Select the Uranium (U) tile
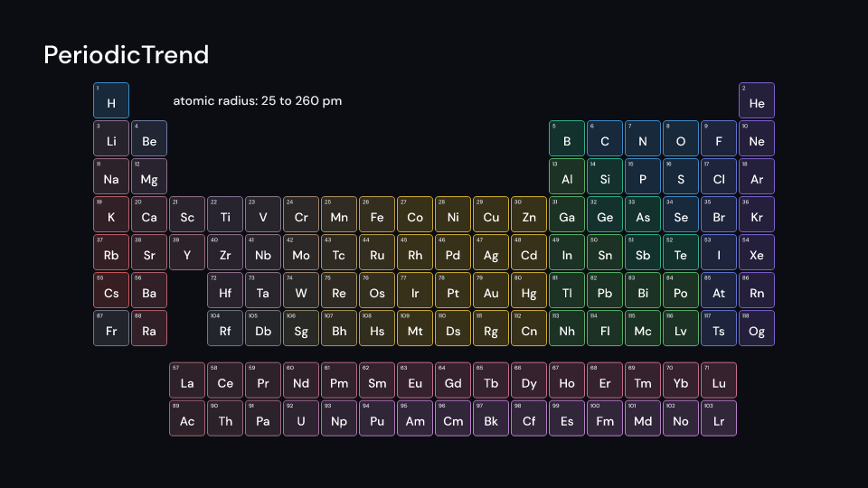Viewport: 868px width, 488px height. pos(301,418)
